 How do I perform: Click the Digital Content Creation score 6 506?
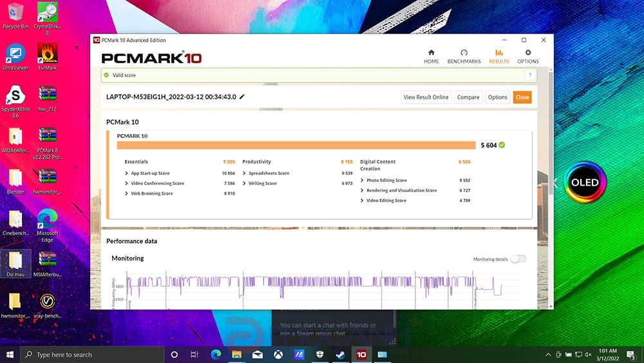(x=464, y=162)
